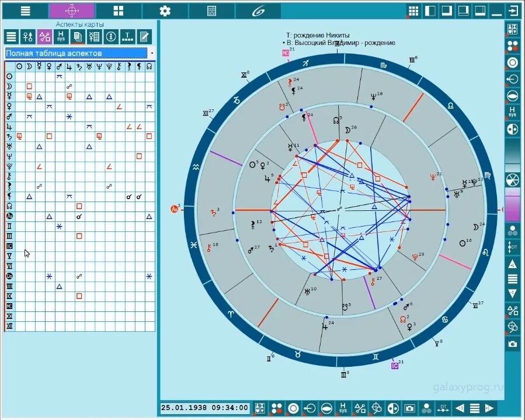Image resolution: width=525 pixels, height=420 pixels.
Task: Click the date time field 25.01.1938 09:34:00
Action: (204, 408)
